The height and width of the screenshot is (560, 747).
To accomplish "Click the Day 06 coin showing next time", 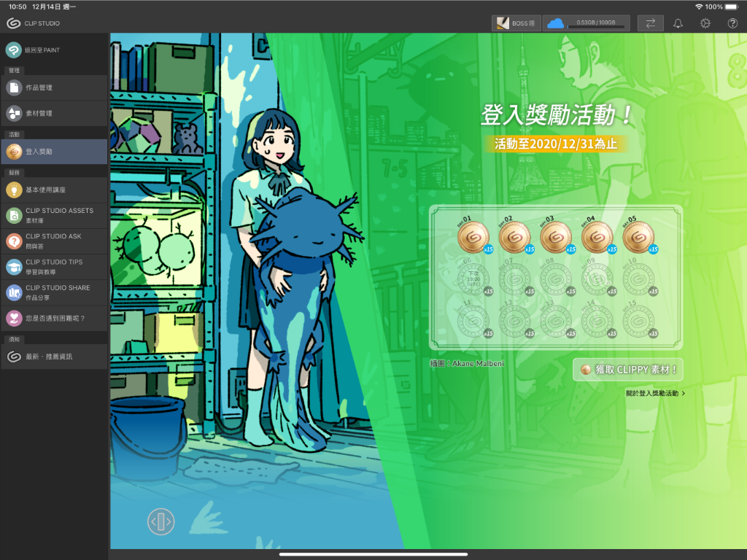I will click(473, 279).
